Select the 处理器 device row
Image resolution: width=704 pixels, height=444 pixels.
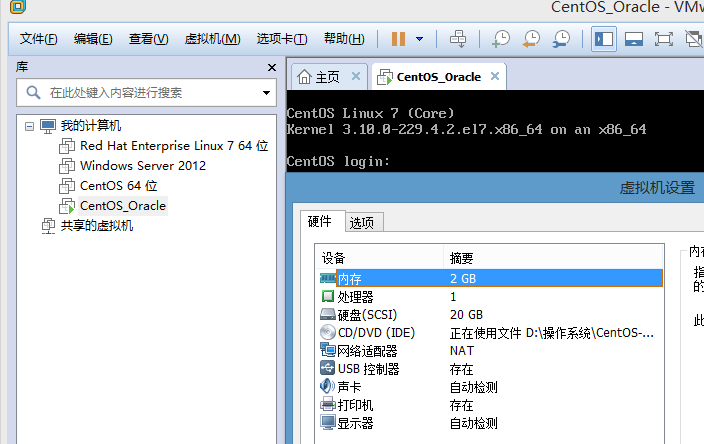click(x=490, y=297)
